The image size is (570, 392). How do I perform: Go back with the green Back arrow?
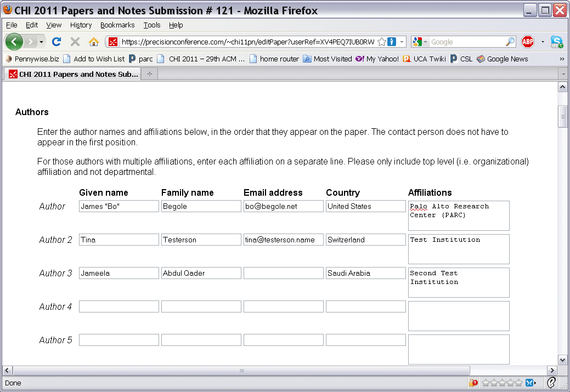click(14, 42)
